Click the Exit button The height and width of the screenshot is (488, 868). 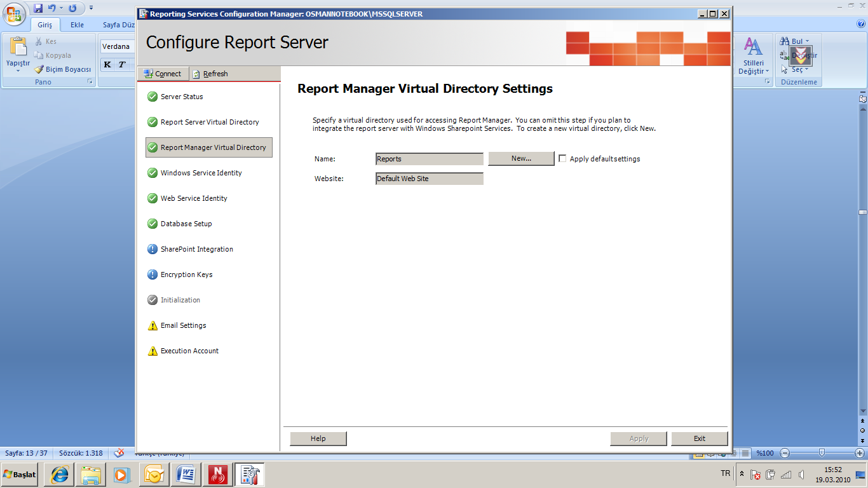pyautogui.click(x=700, y=438)
